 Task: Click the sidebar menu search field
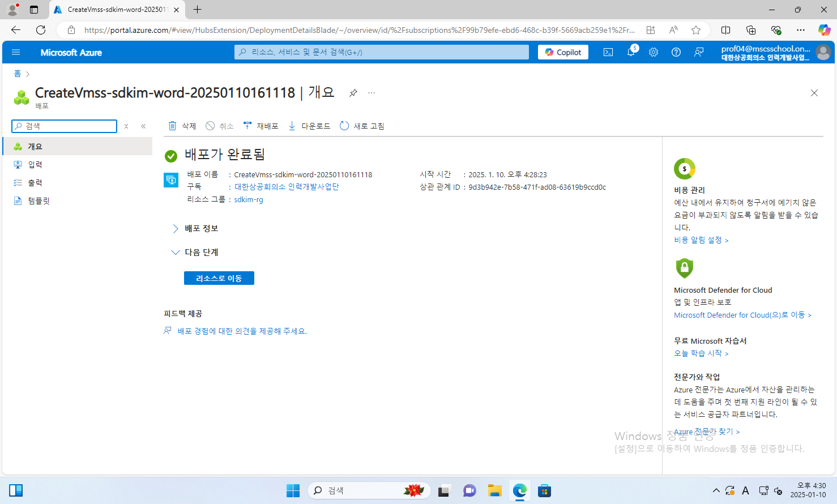click(x=64, y=126)
